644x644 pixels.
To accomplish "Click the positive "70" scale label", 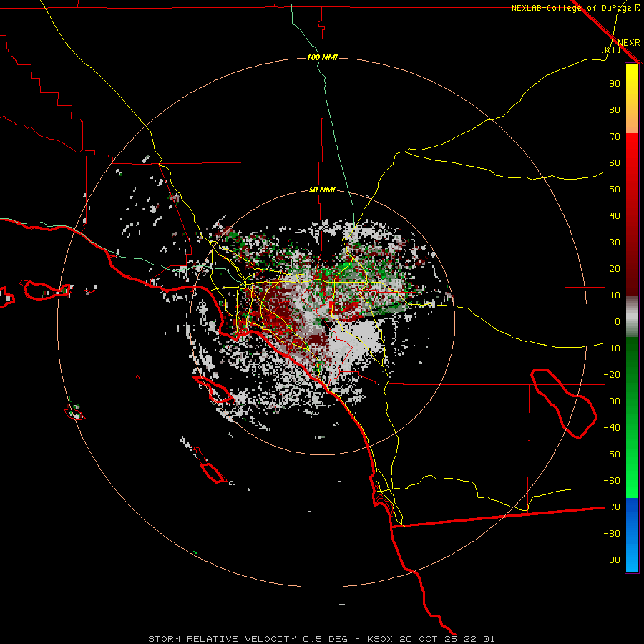I will click(615, 137).
